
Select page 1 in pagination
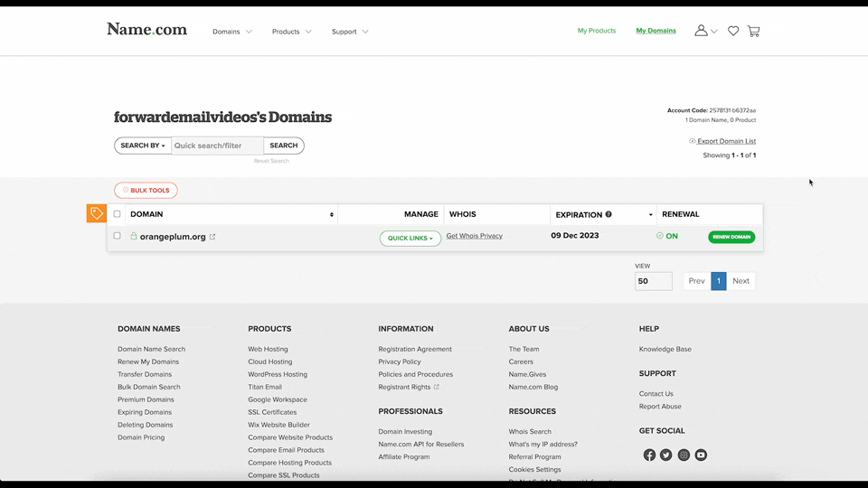719,281
